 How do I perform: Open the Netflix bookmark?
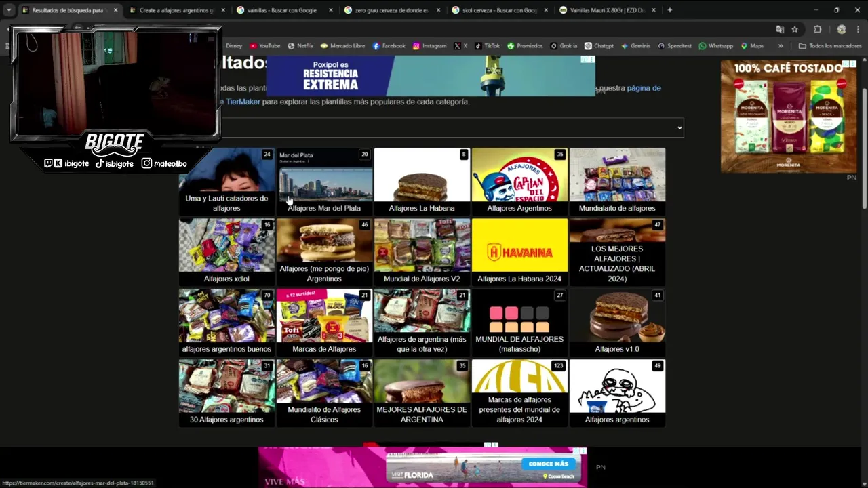pos(300,46)
